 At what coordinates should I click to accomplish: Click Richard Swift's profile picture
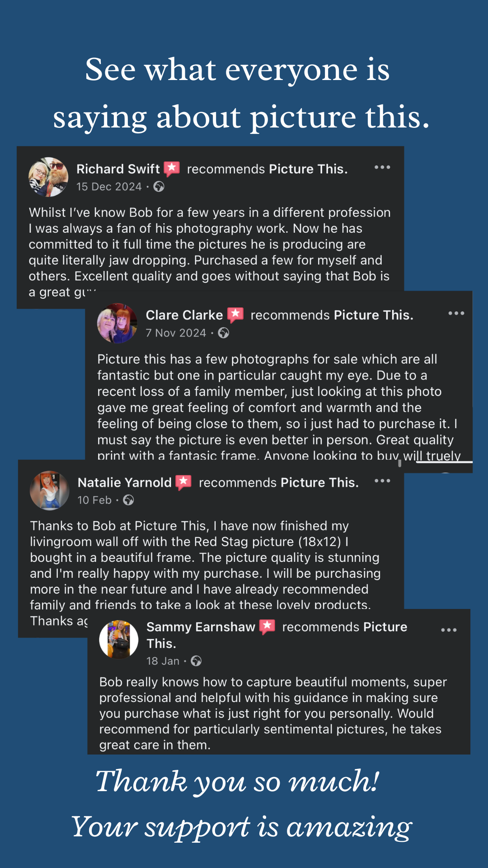(48, 177)
